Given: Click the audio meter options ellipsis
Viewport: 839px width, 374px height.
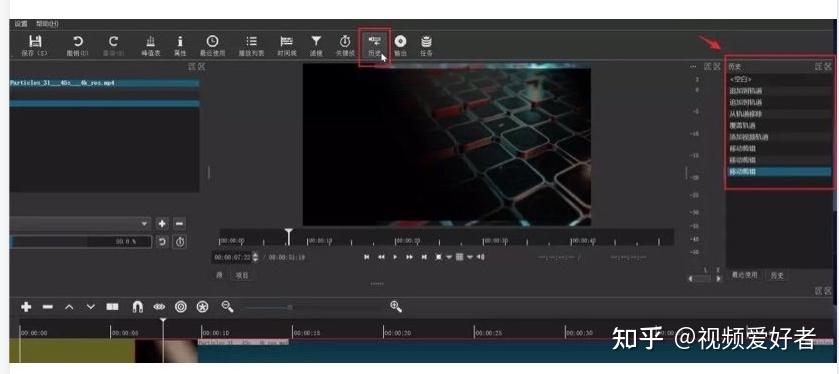Looking at the screenshot, I should pos(693,67).
